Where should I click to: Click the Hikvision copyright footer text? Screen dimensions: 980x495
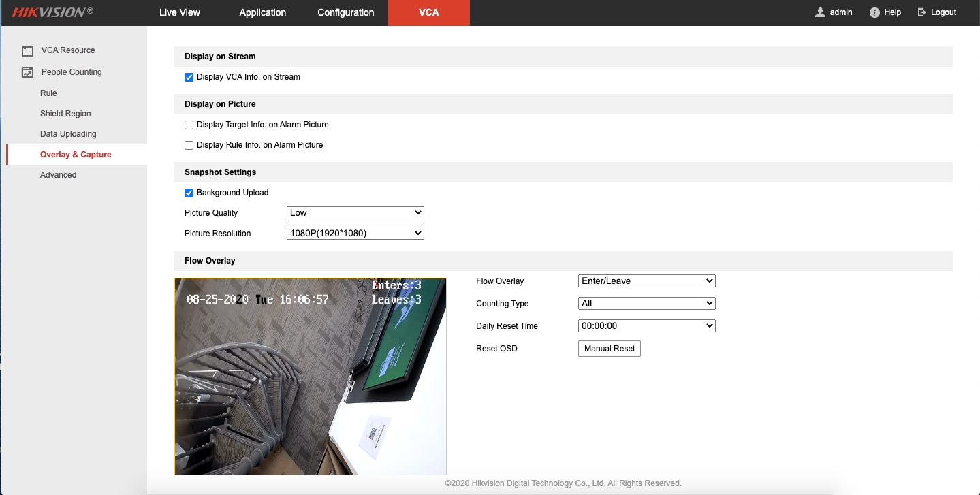(563, 483)
